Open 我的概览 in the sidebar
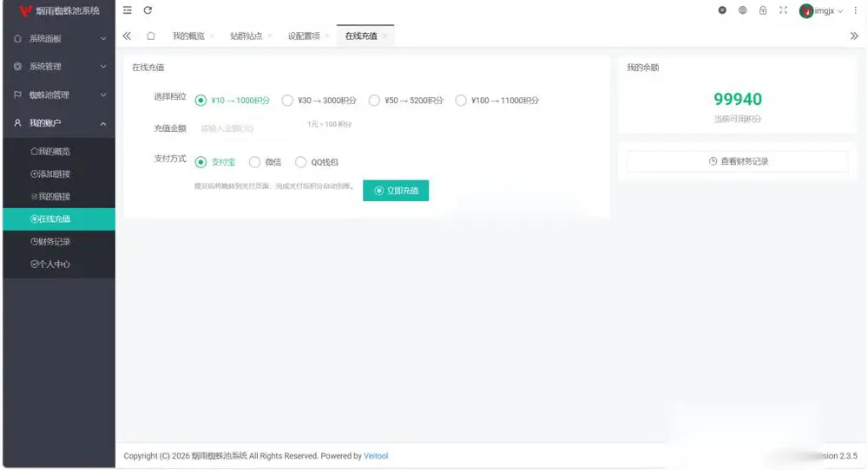Image resolution: width=868 pixels, height=470 pixels. [x=59, y=151]
